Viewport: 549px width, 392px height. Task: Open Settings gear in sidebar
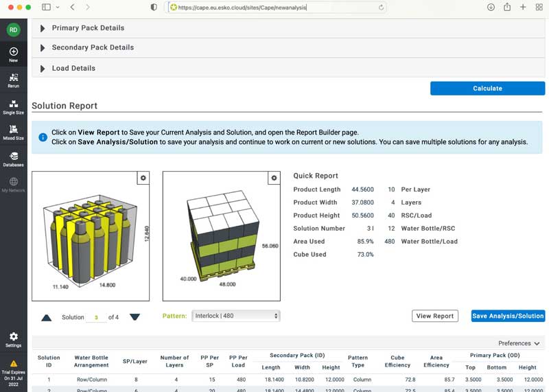pyautogui.click(x=14, y=338)
